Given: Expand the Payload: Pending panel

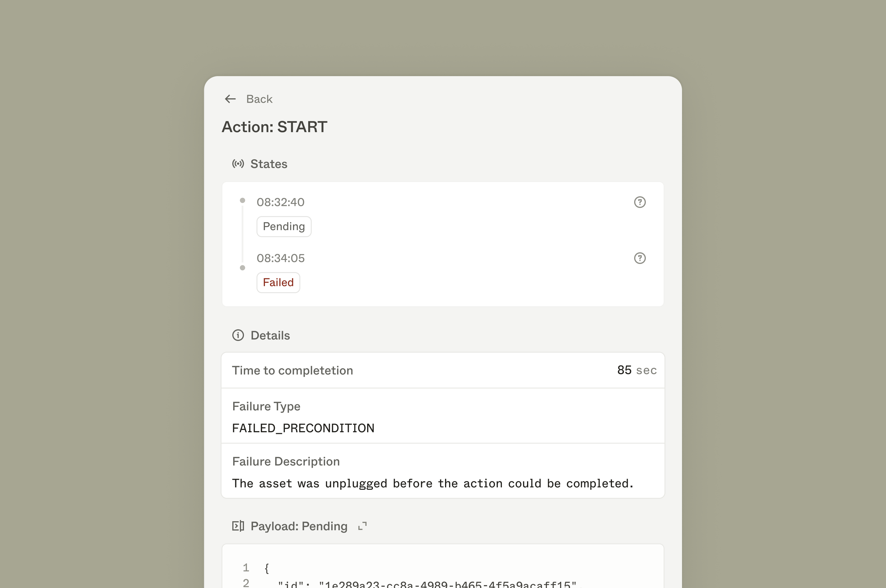Looking at the screenshot, I should [362, 526].
